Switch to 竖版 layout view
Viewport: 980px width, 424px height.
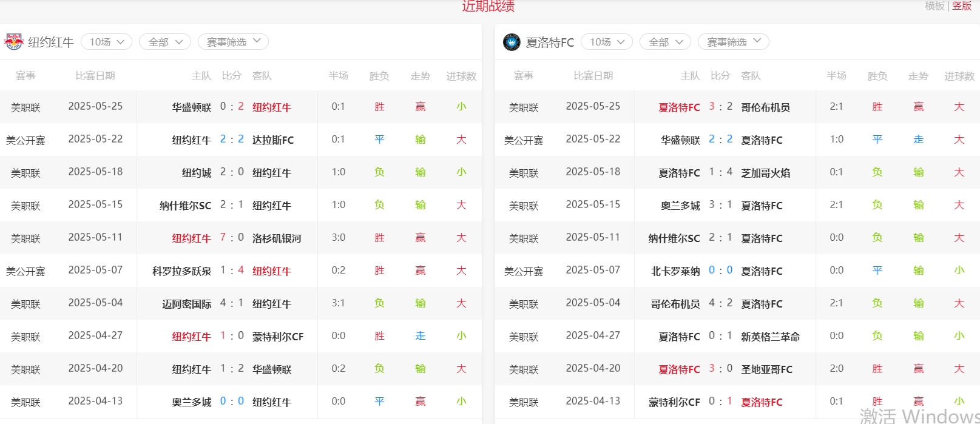tap(962, 6)
